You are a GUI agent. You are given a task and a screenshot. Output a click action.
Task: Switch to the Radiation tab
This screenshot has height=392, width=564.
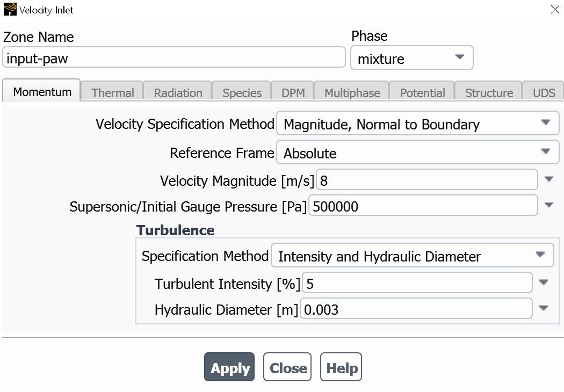(x=178, y=92)
